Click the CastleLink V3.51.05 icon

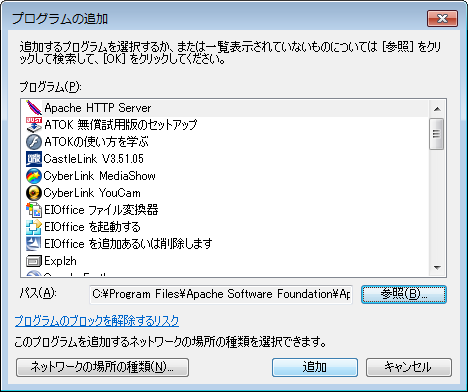[x=34, y=159]
